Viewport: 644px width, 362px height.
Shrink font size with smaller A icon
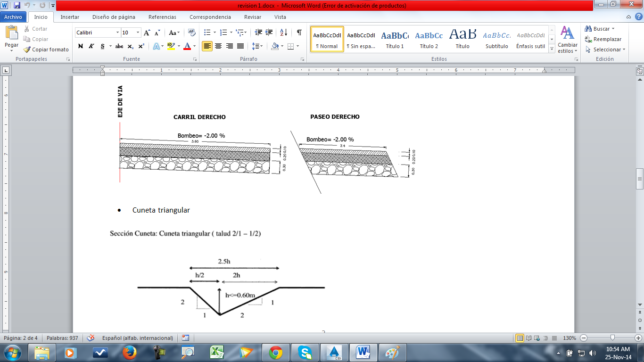(x=157, y=33)
